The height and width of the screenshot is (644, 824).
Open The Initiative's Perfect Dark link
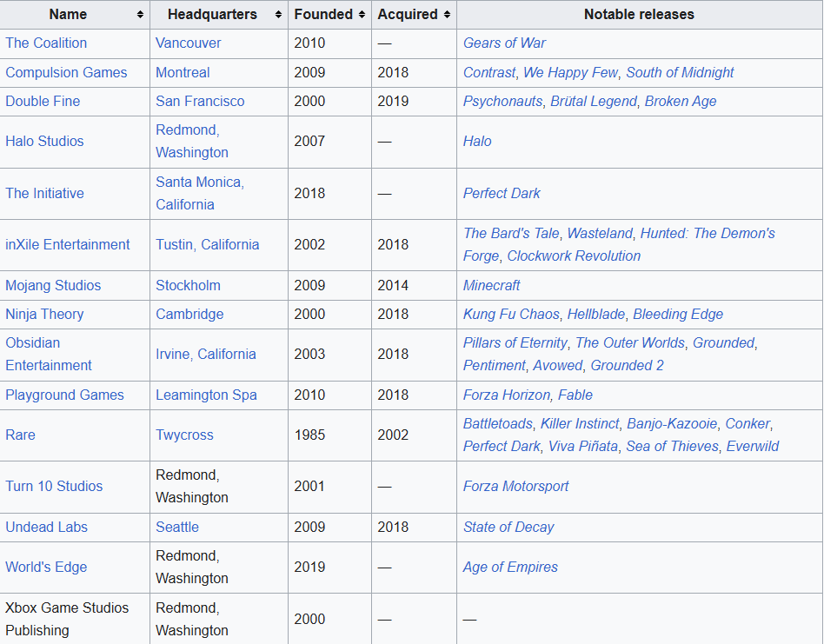[x=502, y=193]
